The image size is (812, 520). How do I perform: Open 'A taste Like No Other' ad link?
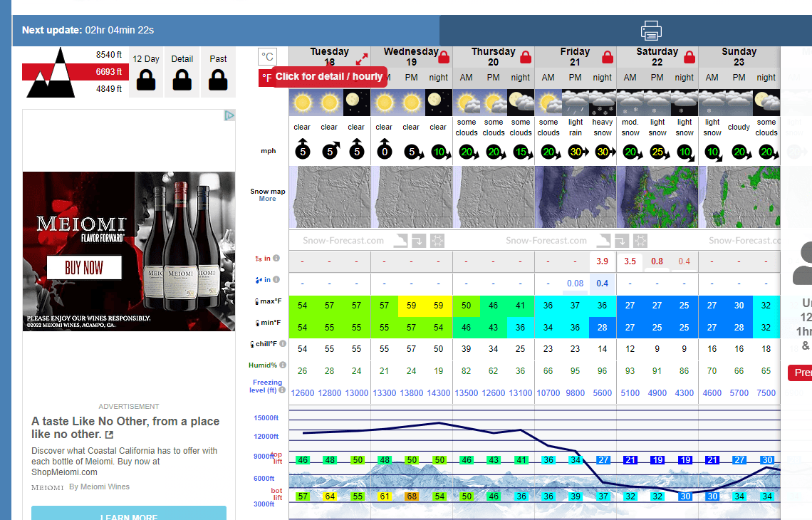tap(125, 428)
